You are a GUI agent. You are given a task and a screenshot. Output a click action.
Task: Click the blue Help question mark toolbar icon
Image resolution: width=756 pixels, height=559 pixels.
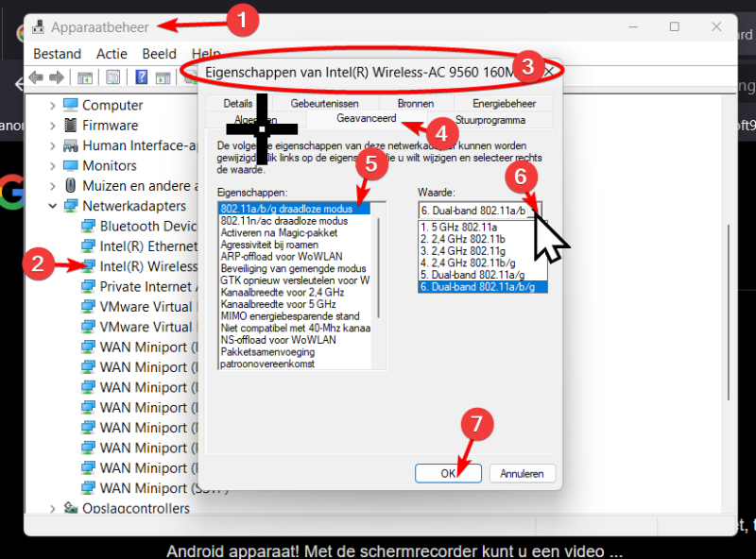point(141,77)
